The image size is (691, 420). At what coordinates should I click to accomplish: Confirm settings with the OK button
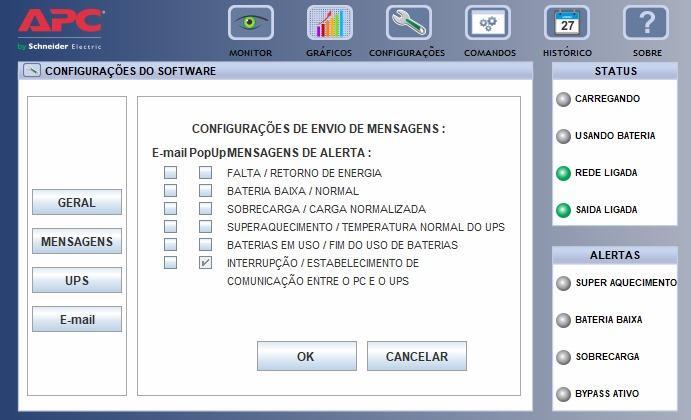307,356
